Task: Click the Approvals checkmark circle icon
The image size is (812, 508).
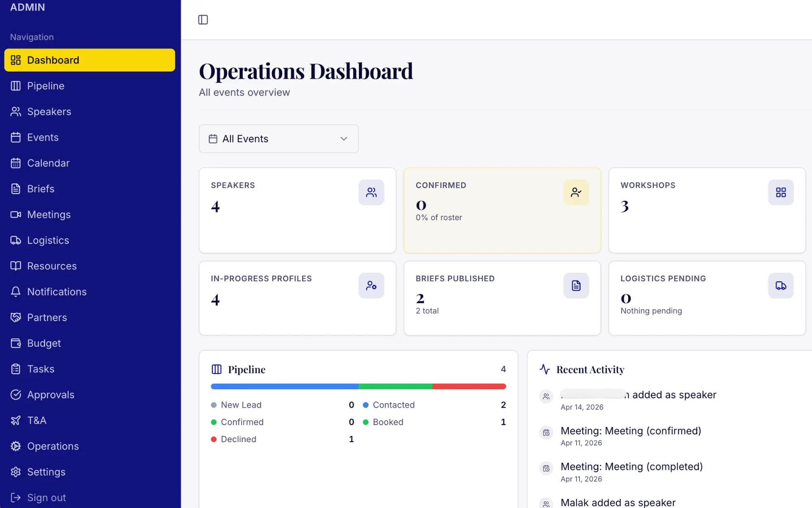Action: pyautogui.click(x=15, y=395)
